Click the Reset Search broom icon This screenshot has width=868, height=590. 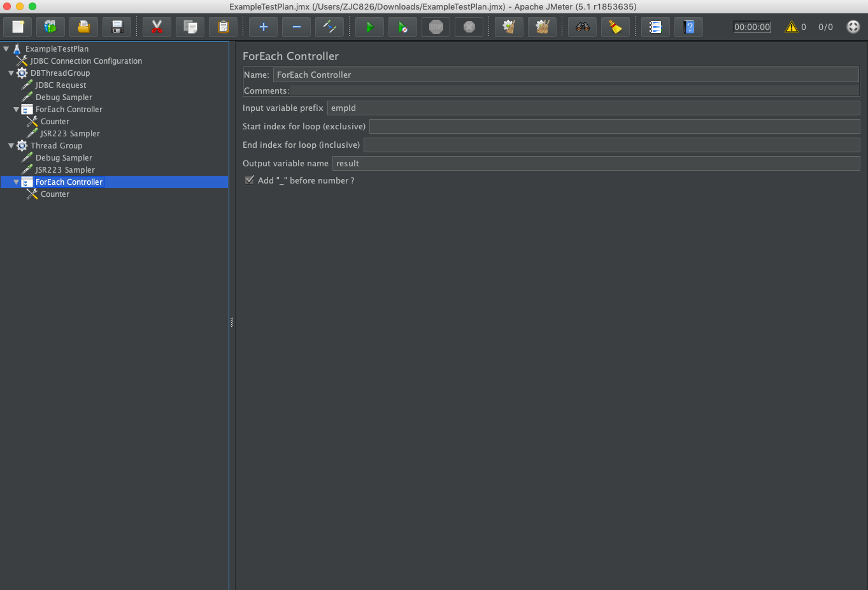615,27
